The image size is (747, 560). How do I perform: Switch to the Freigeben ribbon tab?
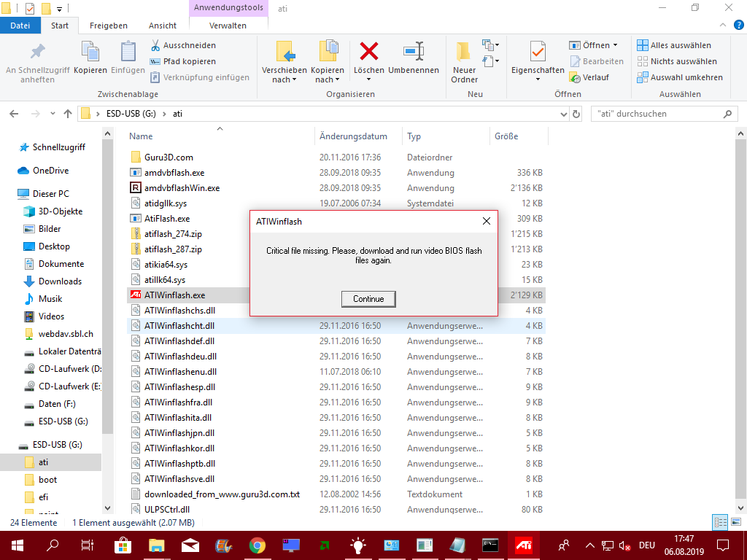pos(109,26)
